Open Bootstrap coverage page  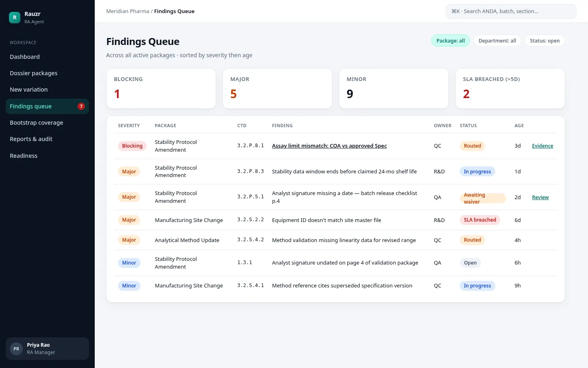(47, 123)
